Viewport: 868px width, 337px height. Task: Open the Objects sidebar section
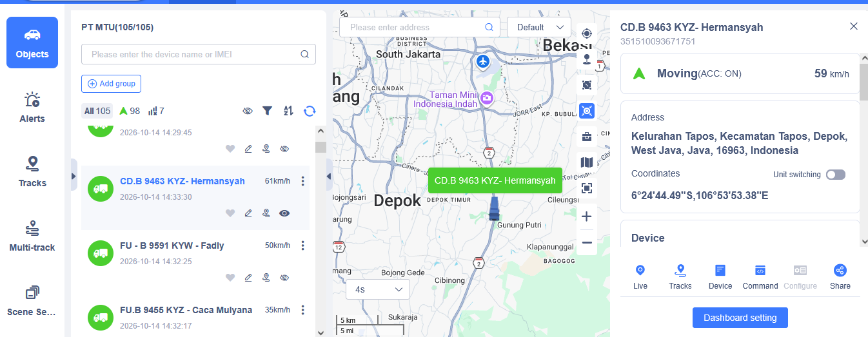[32, 43]
